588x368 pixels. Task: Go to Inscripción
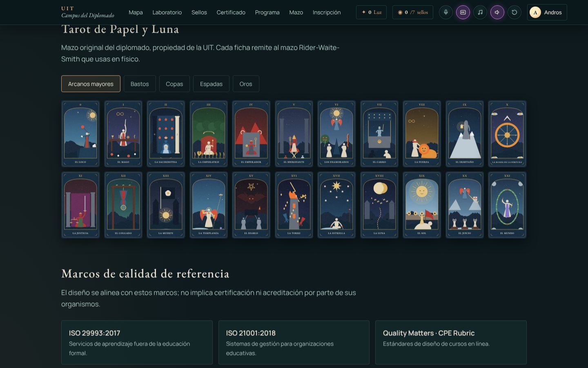pyautogui.click(x=327, y=12)
